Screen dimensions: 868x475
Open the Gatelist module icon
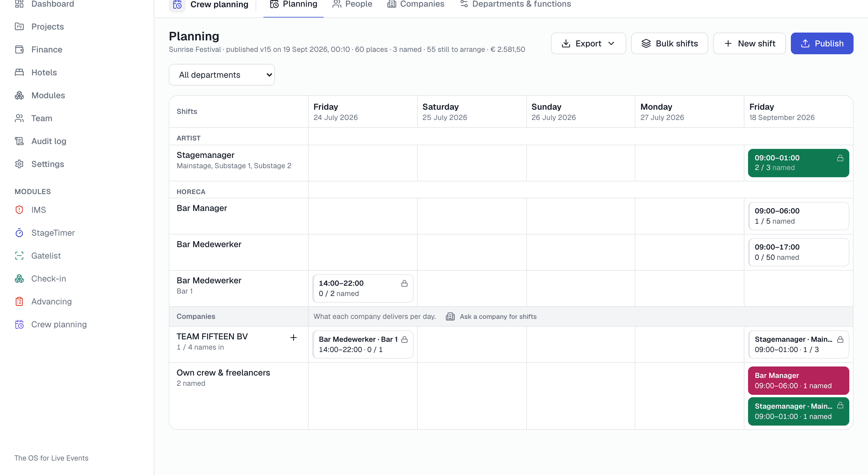19,256
